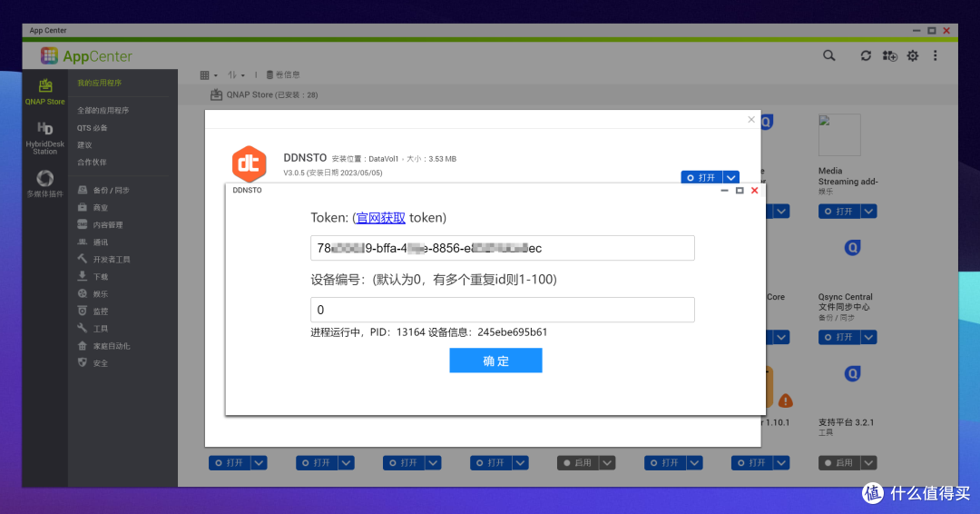This screenshot has height=514, width=980.
Task: Close the DDNSTO detail panel
Action: [x=751, y=120]
